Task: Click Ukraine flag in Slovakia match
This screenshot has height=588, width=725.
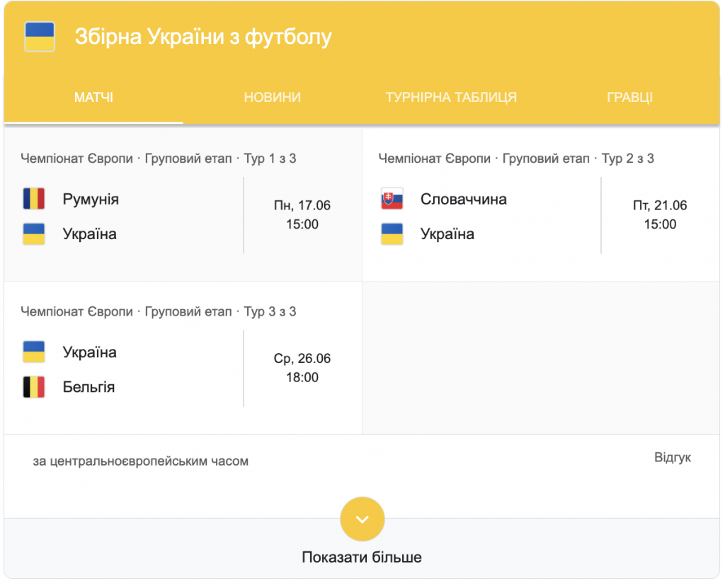Action: click(392, 234)
